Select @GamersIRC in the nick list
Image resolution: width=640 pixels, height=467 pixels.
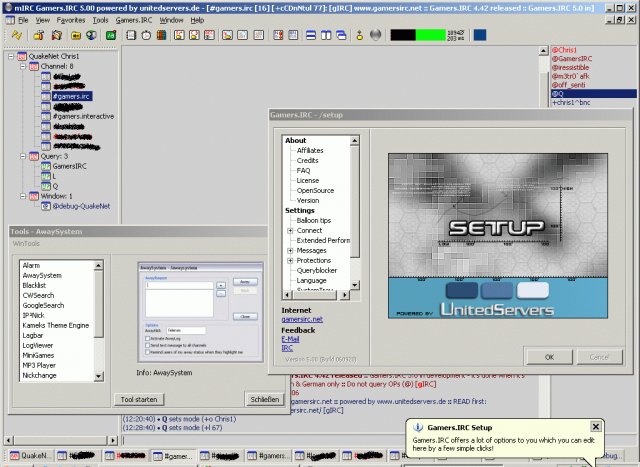572,59
